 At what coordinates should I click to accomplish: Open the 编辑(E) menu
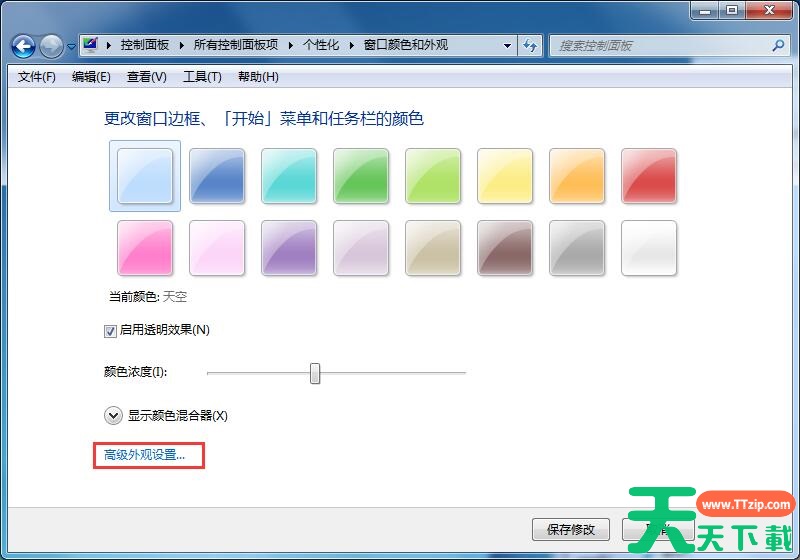point(91,77)
